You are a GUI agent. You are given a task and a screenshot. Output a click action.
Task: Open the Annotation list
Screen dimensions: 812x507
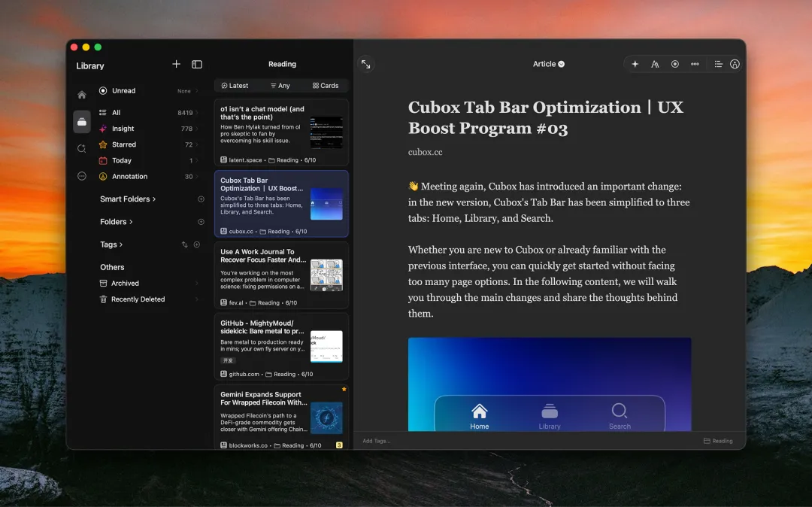coord(149,177)
